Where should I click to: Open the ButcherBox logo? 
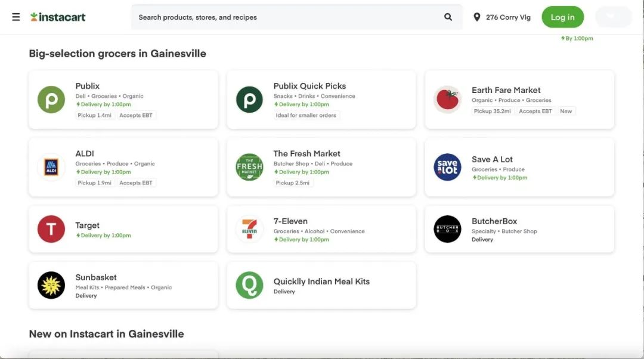447,229
